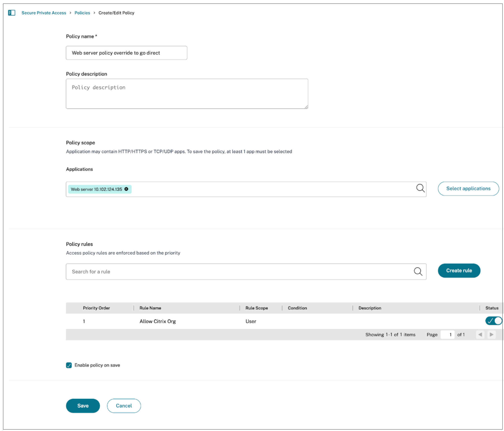
Task: Save the policy
Action: (83, 406)
